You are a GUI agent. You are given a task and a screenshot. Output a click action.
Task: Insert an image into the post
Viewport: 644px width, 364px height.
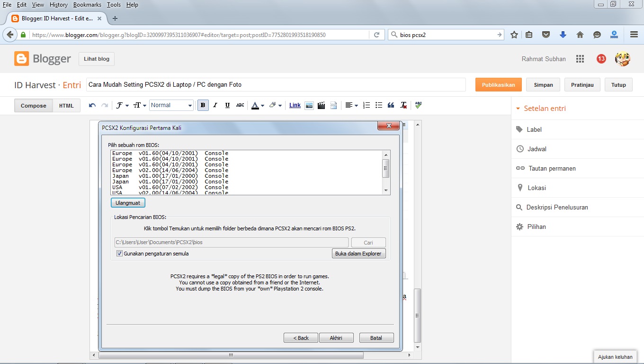pyautogui.click(x=309, y=105)
